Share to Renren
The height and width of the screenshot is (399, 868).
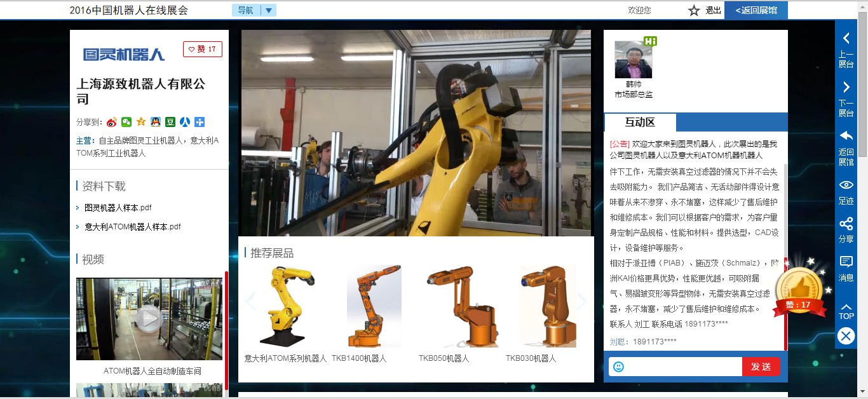(x=185, y=122)
